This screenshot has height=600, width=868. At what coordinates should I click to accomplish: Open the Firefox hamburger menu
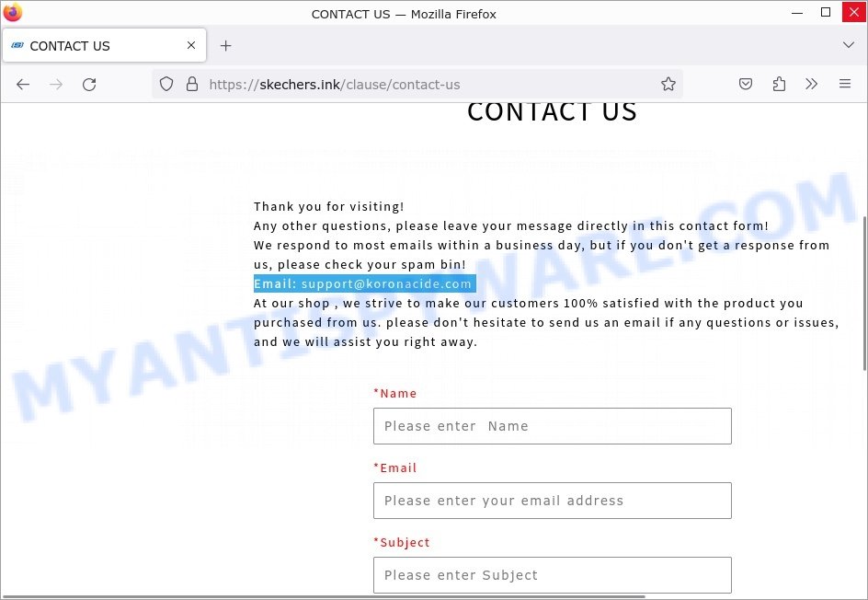coord(845,85)
